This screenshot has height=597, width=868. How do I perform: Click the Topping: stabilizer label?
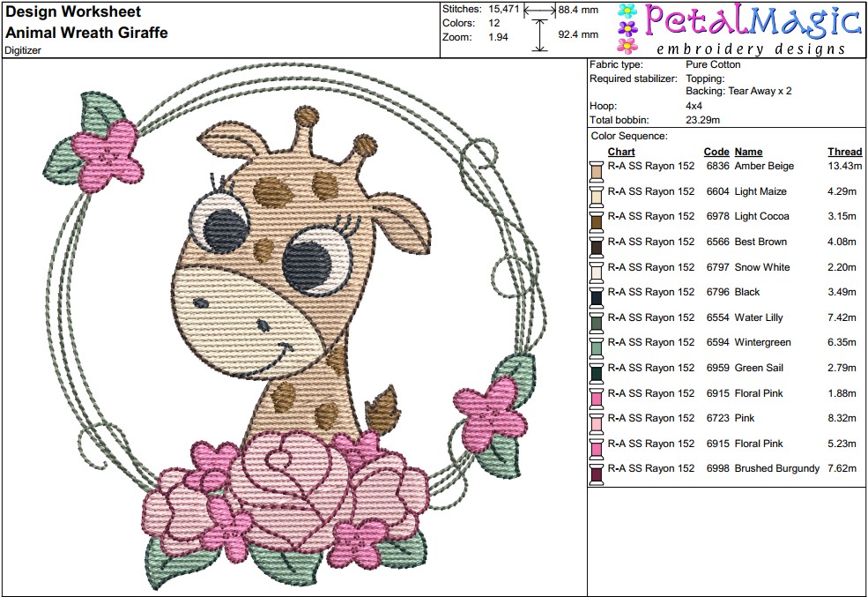(705, 79)
